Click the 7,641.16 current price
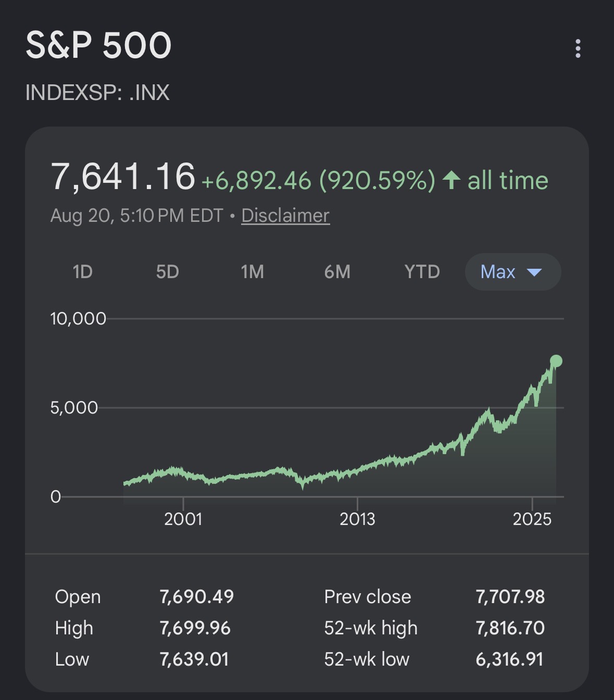Image resolution: width=614 pixels, height=700 pixels. coord(123,177)
